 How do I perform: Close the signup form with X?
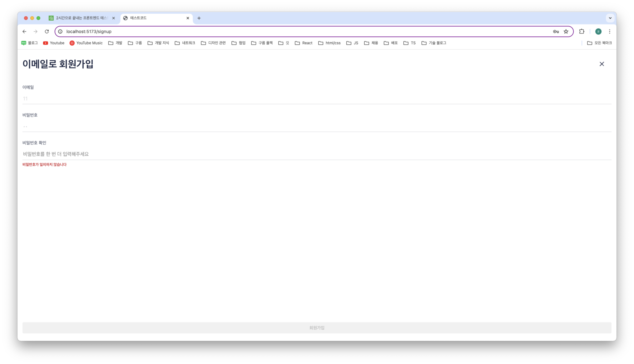coord(602,64)
